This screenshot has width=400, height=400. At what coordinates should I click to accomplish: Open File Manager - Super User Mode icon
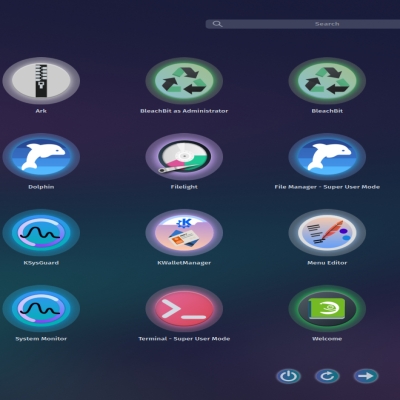(x=327, y=157)
